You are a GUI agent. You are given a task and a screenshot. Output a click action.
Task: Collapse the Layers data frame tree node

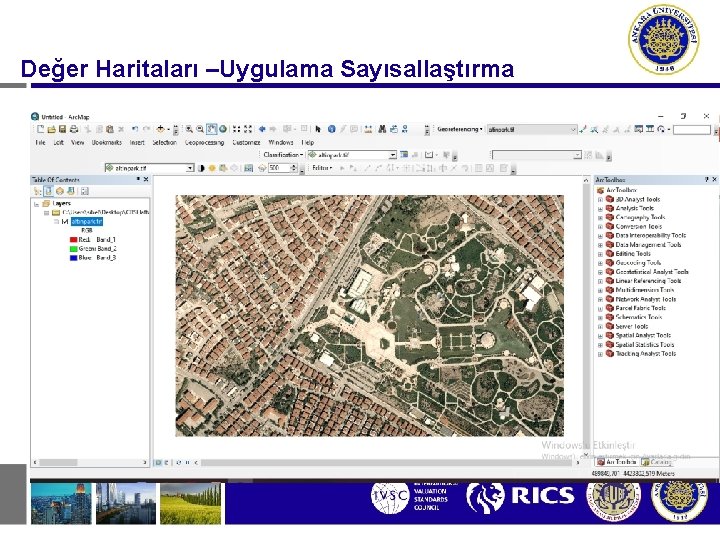(x=38, y=203)
